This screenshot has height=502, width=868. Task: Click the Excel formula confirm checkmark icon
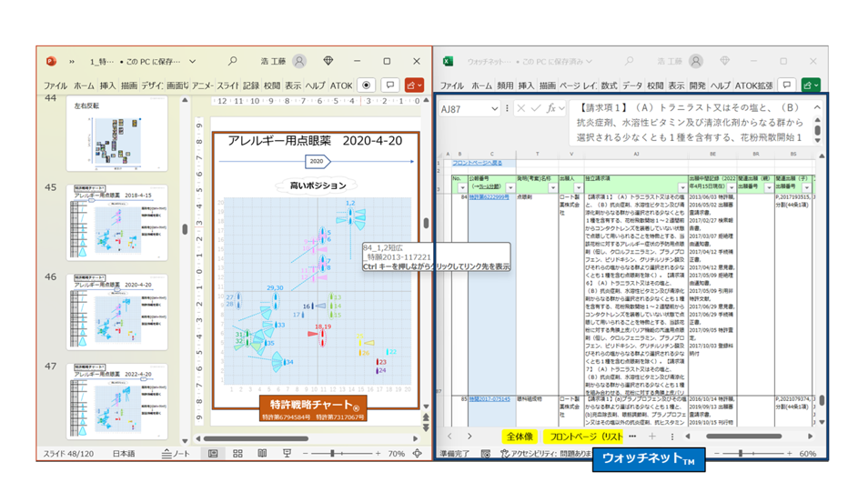point(535,108)
